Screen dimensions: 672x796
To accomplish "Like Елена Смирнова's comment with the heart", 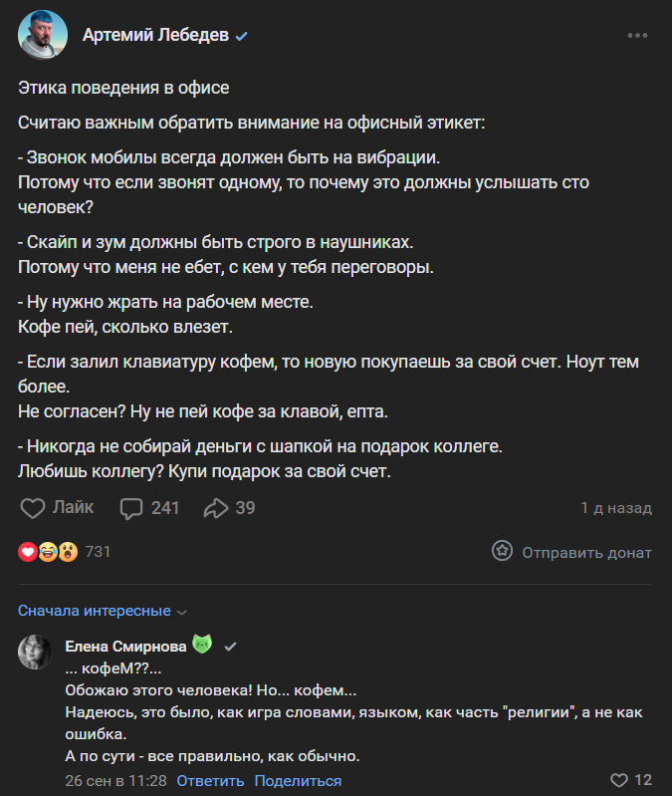I will click(620, 780).
